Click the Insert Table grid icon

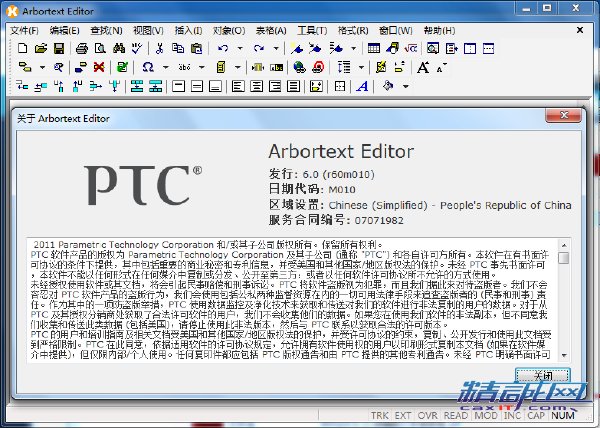click(x=374, y=48)
